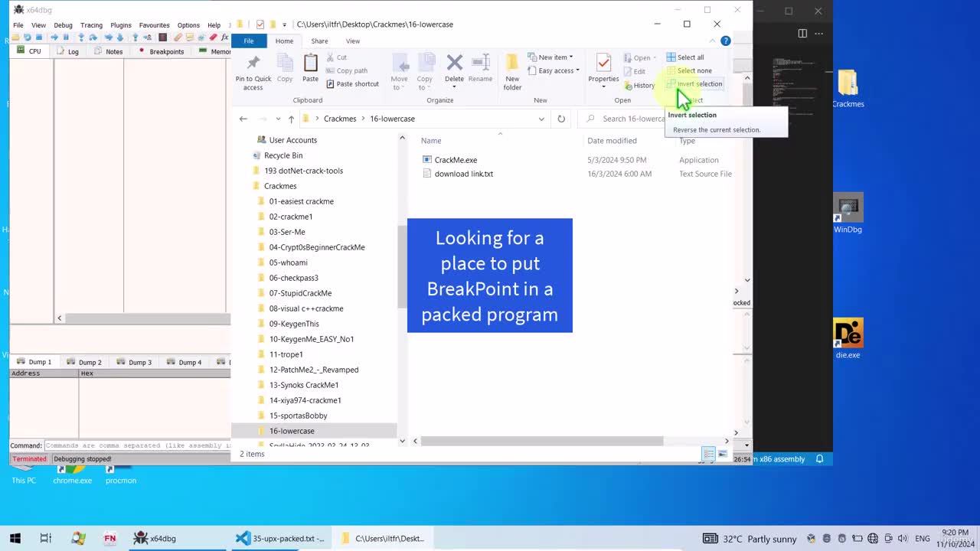Toggle the Properties quick access checkmark button
The width and height of the screenshot is (980, 551).
click(260, 24)
